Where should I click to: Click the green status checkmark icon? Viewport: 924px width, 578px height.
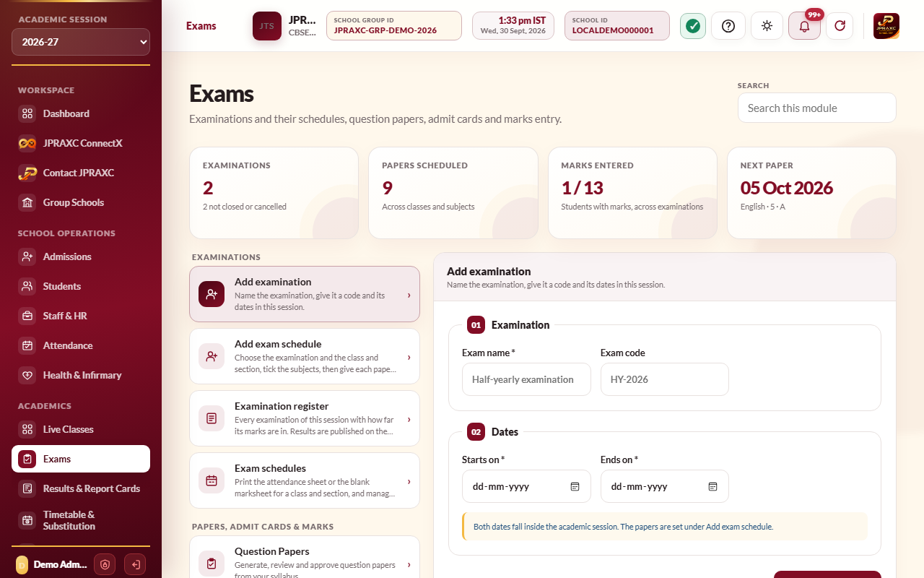693,26
